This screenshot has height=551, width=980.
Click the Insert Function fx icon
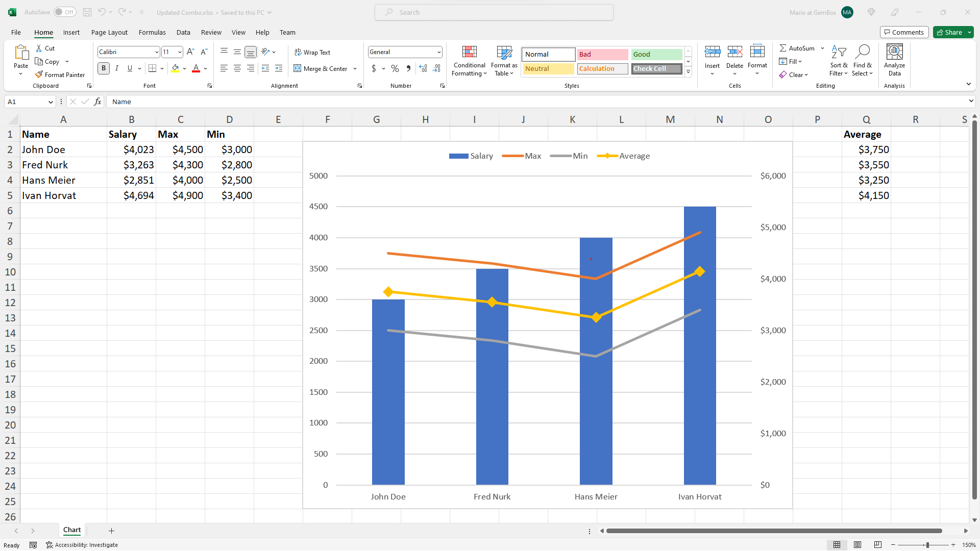tap(98, 102)
